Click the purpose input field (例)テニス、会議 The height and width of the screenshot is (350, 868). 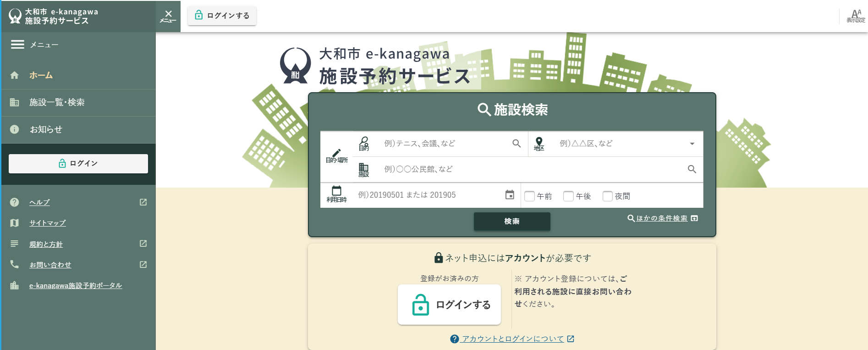point(445,144)
